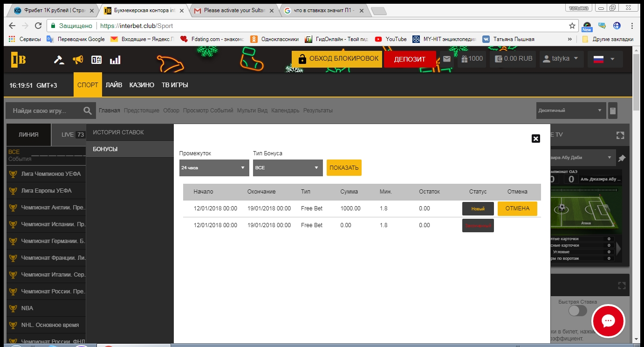644x347 pixels.
Task: Open the red live chat bubble
Action: click(608, 321)
